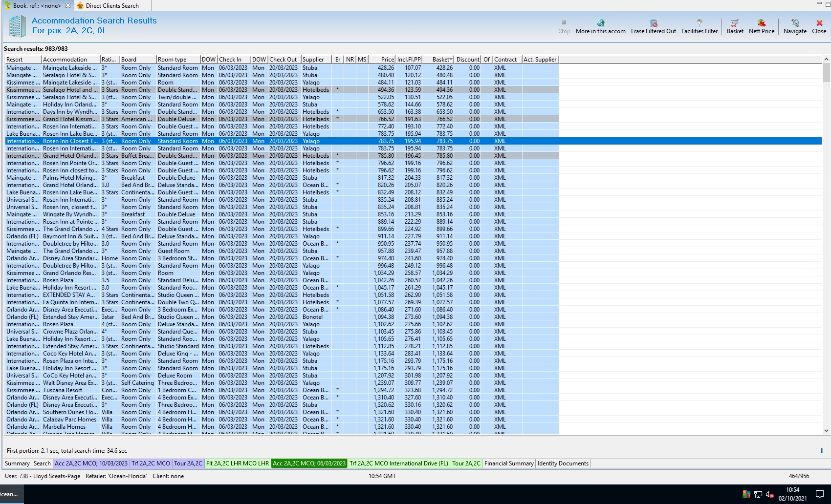Select the EXTENDED STAY A... row
The image size is (831, 504).
pos(282,295)
